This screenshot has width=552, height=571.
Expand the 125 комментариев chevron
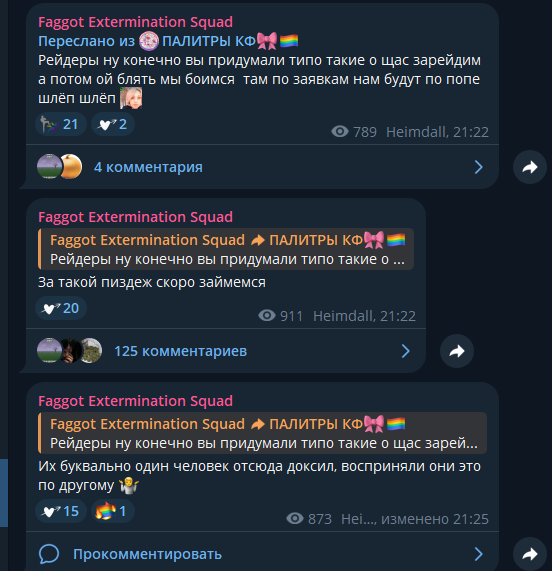[406, 351]
